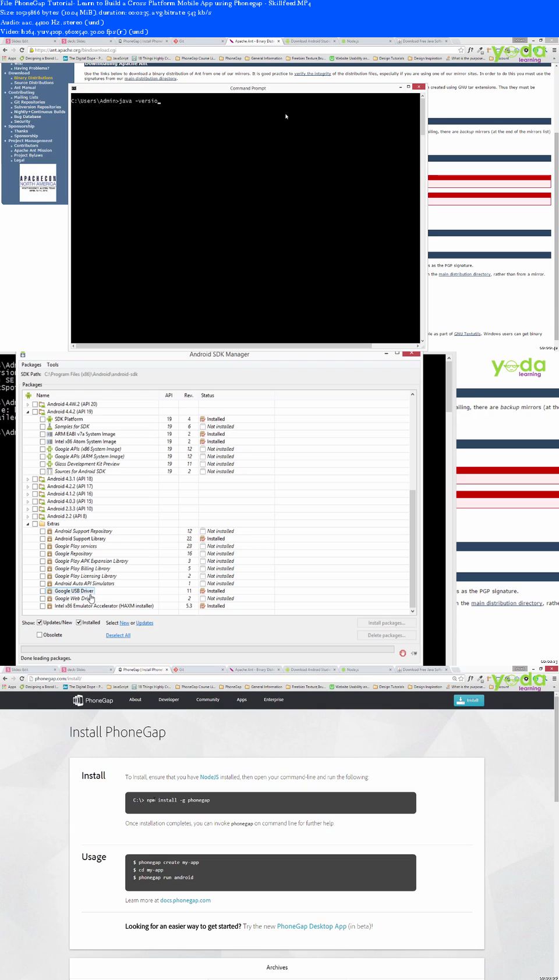Click reload icon beside phonegap.com/install address

click(22, 679)
